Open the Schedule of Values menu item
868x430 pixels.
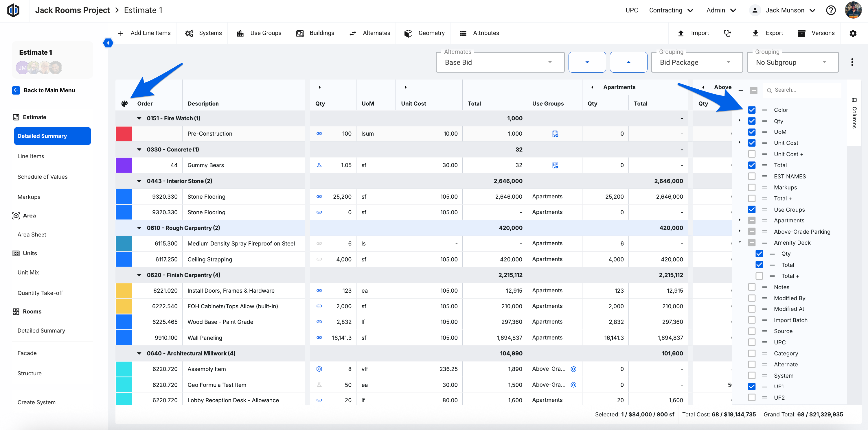pyautogui.click(x=43, y=177)
